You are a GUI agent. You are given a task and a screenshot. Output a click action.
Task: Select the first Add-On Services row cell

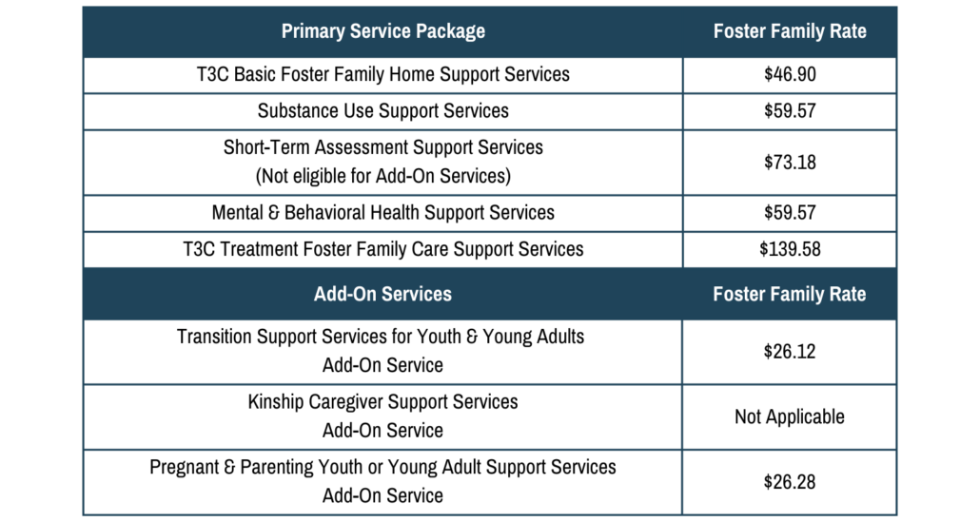click(382, 352)
